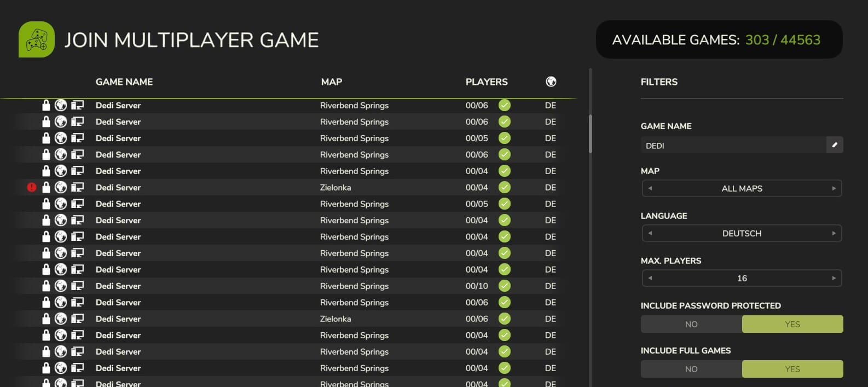
Task: Click 00/06 player count on Zielonka row
Action: click(x=477, y=319)
